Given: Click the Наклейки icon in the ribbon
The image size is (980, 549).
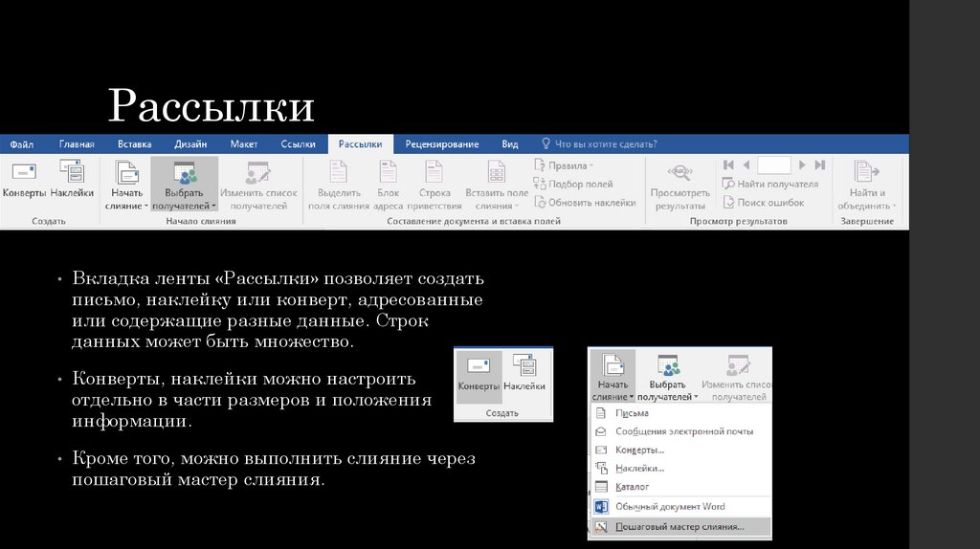Looking at the screenshot, I should click(x=72, y=179).
